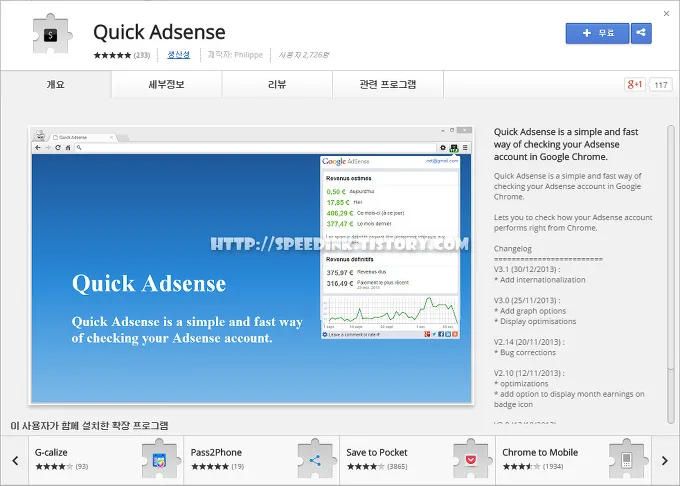
Task: Click the Pass2Phone share puzzle icon
Action: (315, 459)
